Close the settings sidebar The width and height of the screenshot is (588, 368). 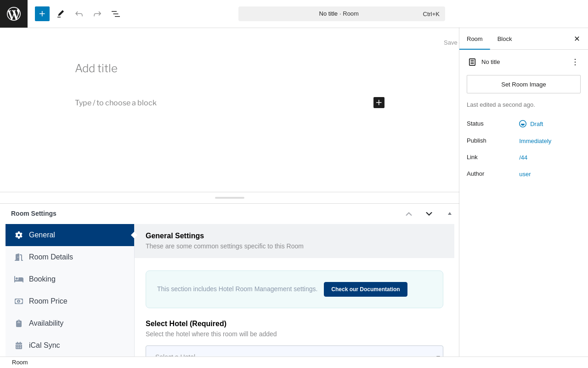tap(577, 39)
